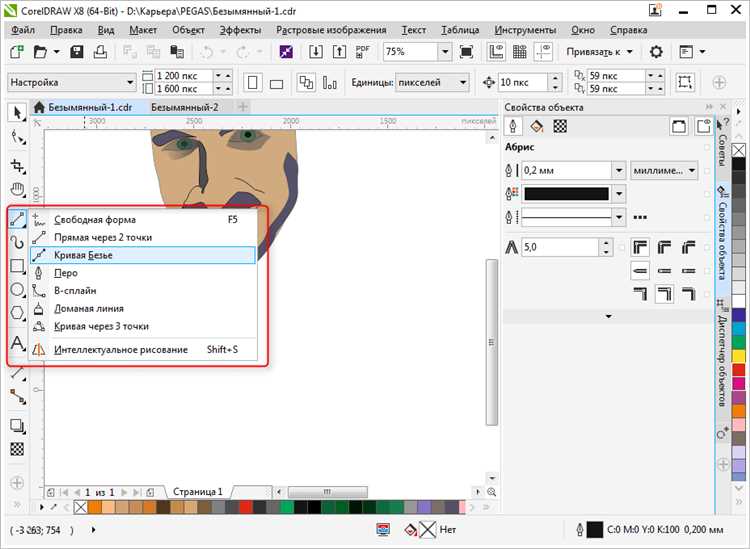Image resolution: width=750 pixels, height=549 pixels.
Task: Toggle Show guidelines icon
Action: click(544, 52)
